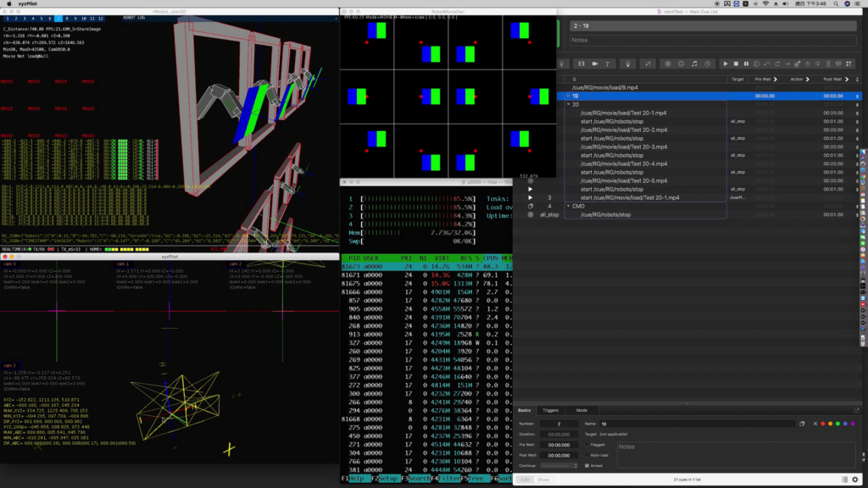Screen dimensions: 868x488
Task: Open the Continue mode dropdown
Action: point(559,466)
